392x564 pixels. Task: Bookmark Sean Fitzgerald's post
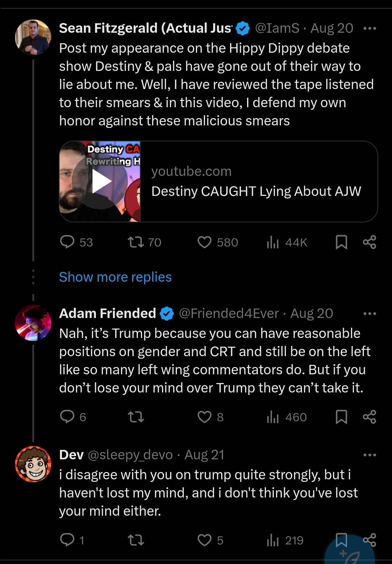pyautogui.click(x=341, y=242)
